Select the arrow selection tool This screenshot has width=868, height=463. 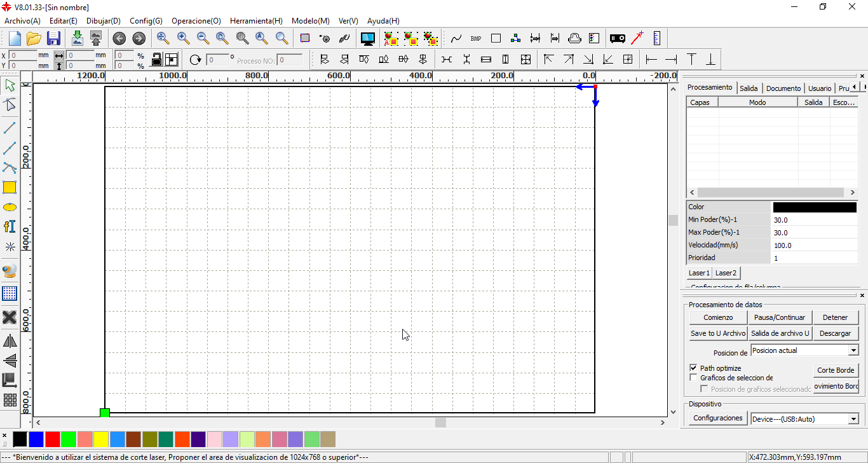(x=10, y=85)
